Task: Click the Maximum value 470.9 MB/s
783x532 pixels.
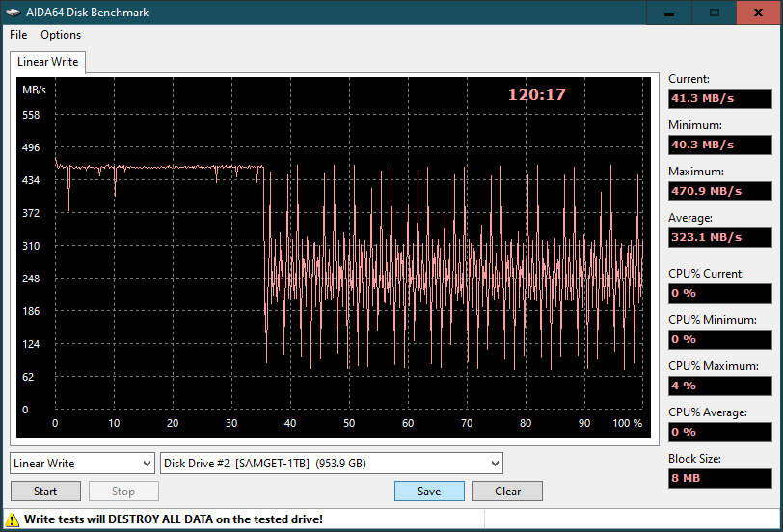Action: (x=720, y=191)
